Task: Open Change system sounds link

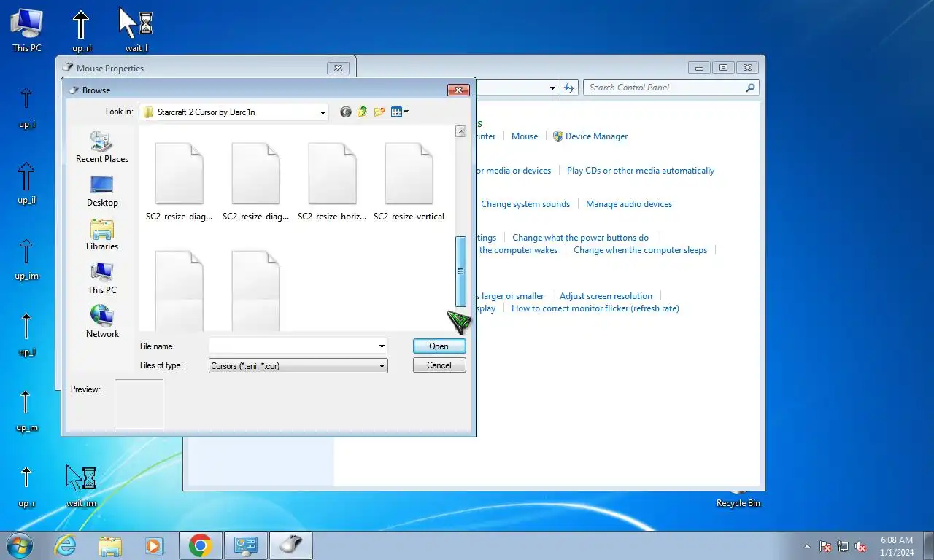Action: click(525, 204)
